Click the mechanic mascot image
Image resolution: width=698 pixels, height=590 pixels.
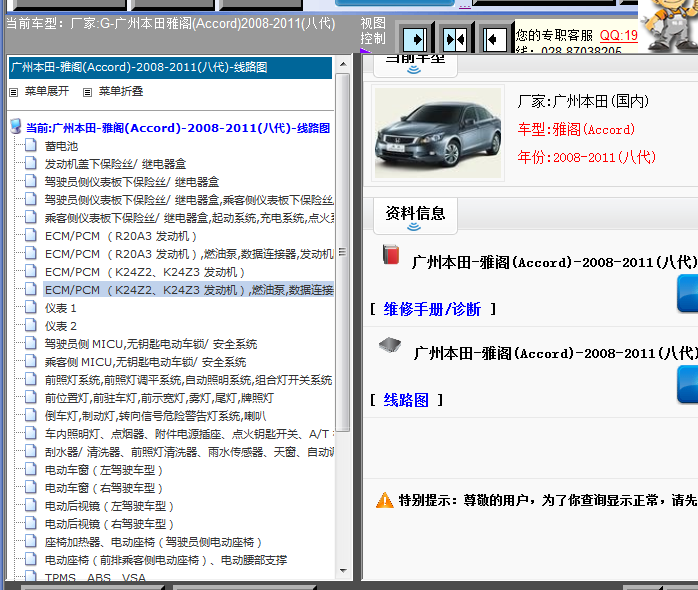coord(669,26)
